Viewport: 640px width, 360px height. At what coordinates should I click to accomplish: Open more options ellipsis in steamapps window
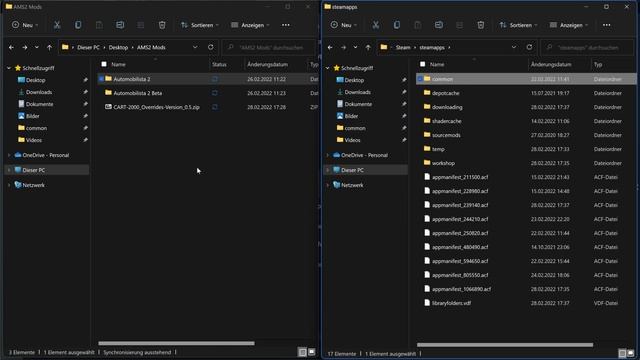click(x=607, y=25)
